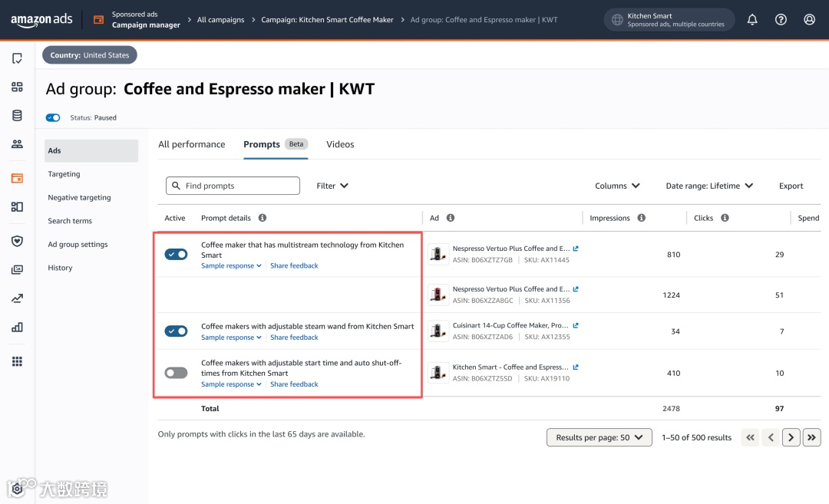Click the Export button
This screenshot has width=829, height=504.
tap(791, 186)
